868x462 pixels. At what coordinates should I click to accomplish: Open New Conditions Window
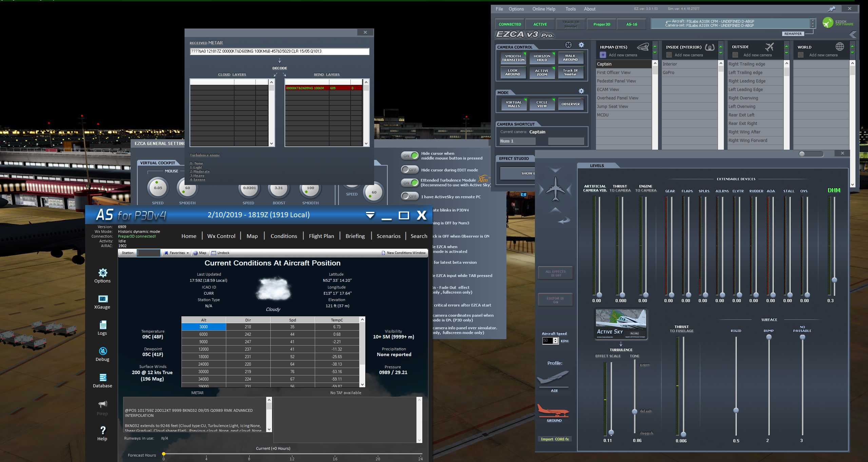pos(404,253)
